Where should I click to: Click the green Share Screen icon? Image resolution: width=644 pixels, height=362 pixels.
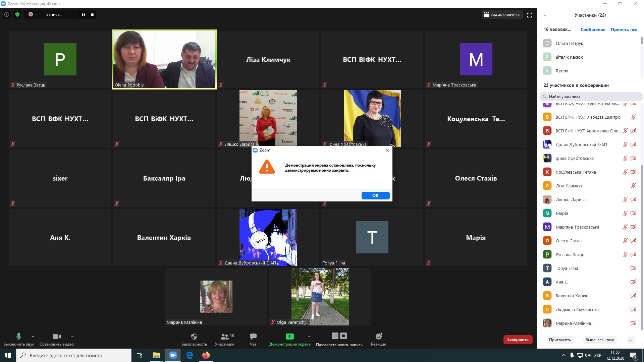[x=289, y=337]
